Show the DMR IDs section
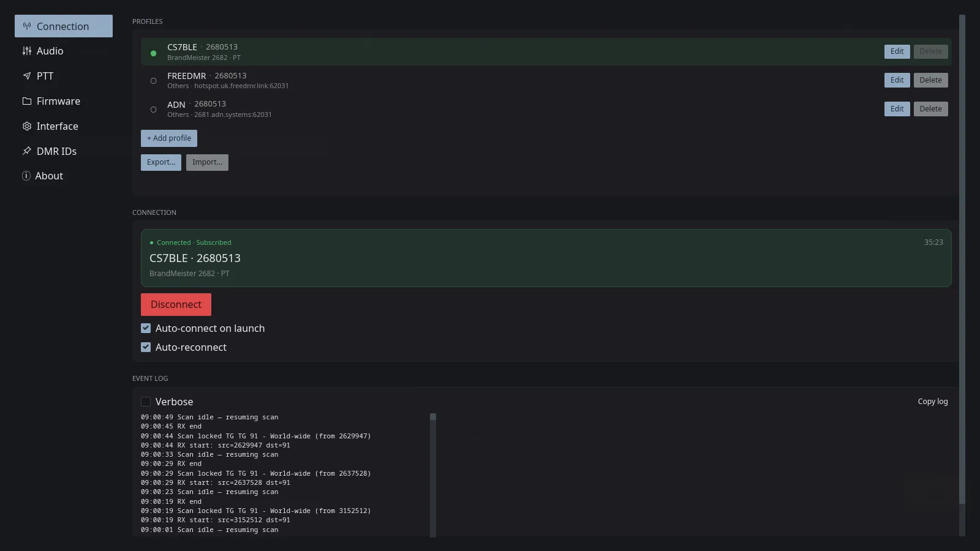 coord(64,151)
